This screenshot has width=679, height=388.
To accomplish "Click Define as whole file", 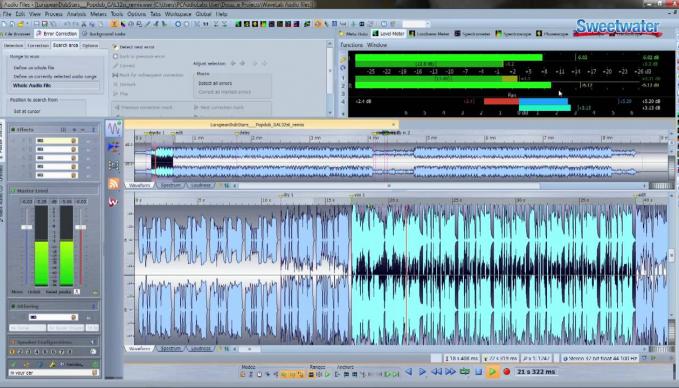I will (34, 68).
